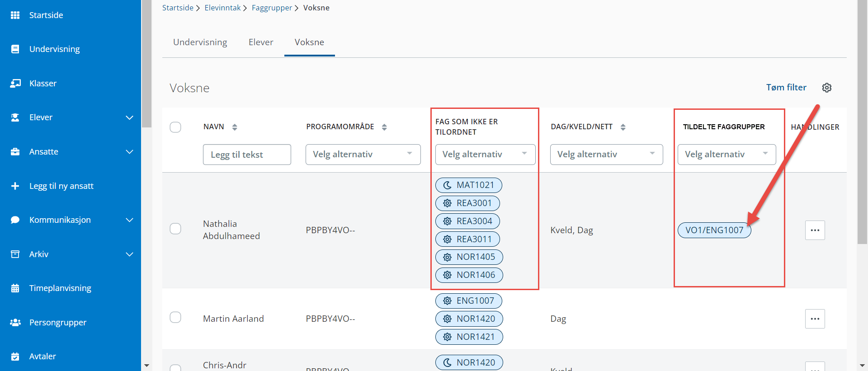Open actions menu for Martin Aarland
The height and width of the screenshot is (371, 868).
(x=815, y=319)
